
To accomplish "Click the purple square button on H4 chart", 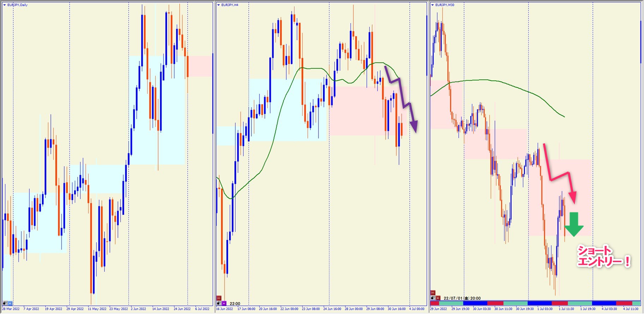I will pyautogui.click(x=224, y=303).
